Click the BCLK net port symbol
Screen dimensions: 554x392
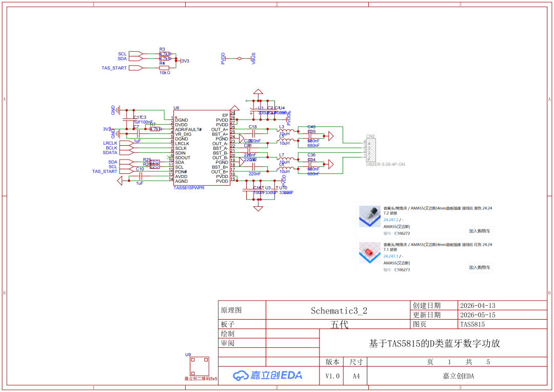click(127, 148)
